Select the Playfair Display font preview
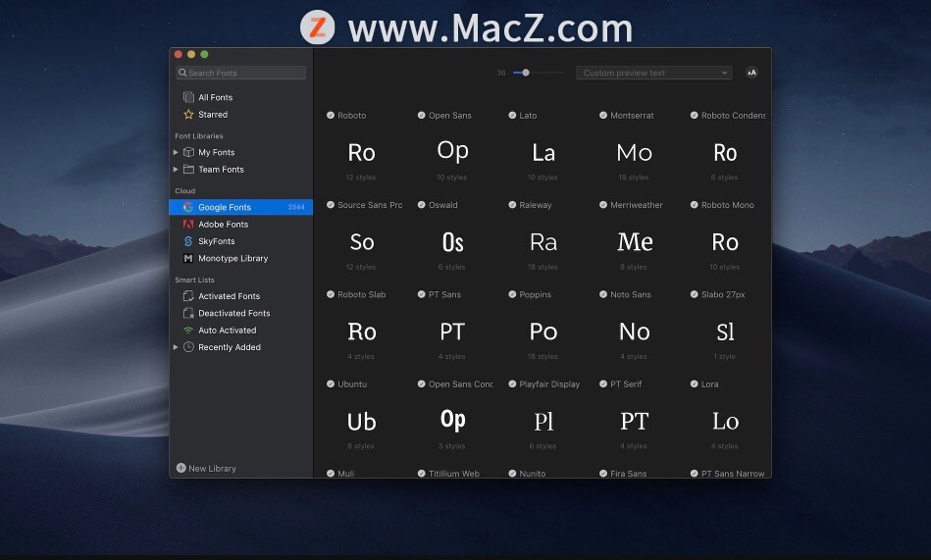 pyautogui.click(x=543, y=422)
